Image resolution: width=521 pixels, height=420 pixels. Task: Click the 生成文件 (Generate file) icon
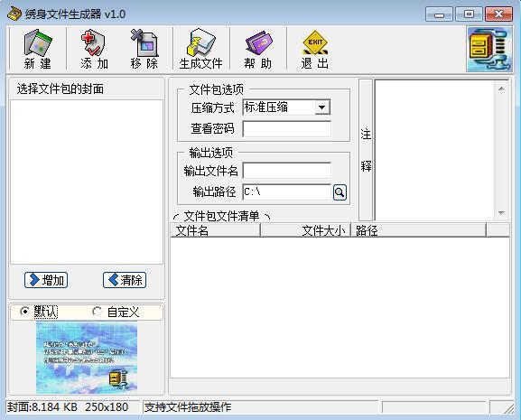[x=200, y=42]
